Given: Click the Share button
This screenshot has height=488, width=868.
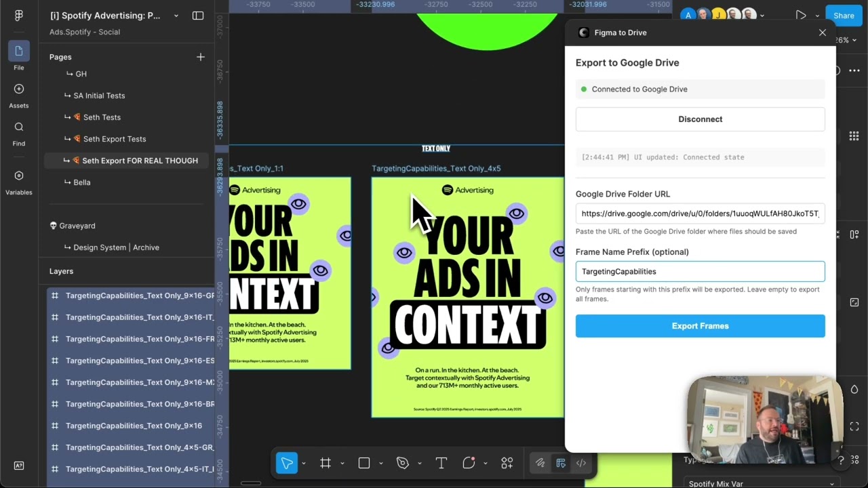Looking at the screenshot, I should coord(844,16).
